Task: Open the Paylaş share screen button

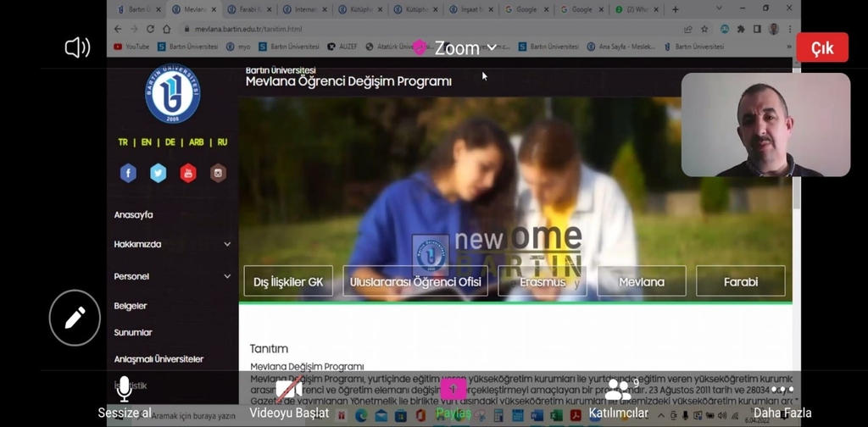Action: pos(454,399)
